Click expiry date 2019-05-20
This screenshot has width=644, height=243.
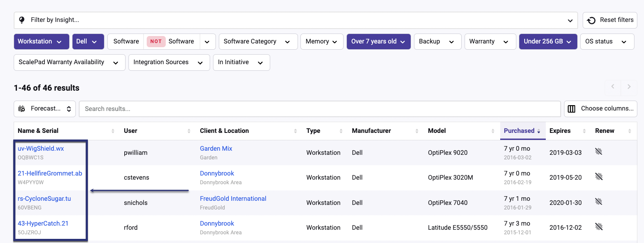pos(566,178)
